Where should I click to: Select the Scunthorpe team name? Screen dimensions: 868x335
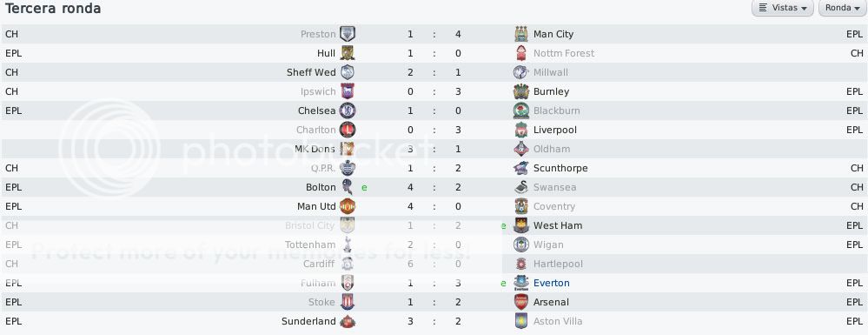coord(560,168)
